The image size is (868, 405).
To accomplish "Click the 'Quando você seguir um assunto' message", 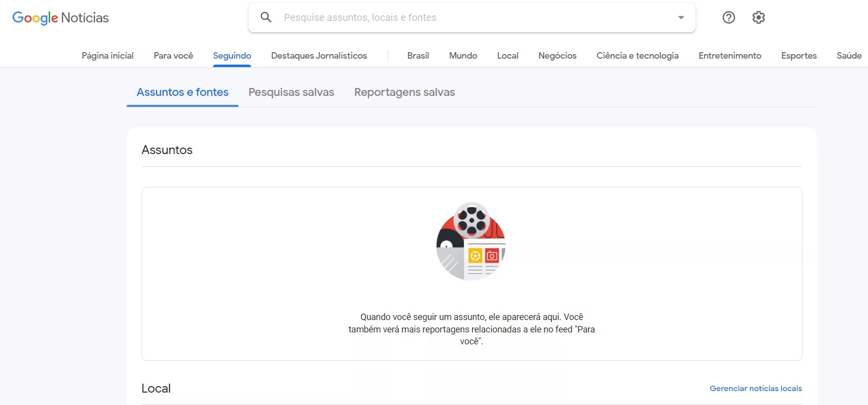I will pos(472,329).
